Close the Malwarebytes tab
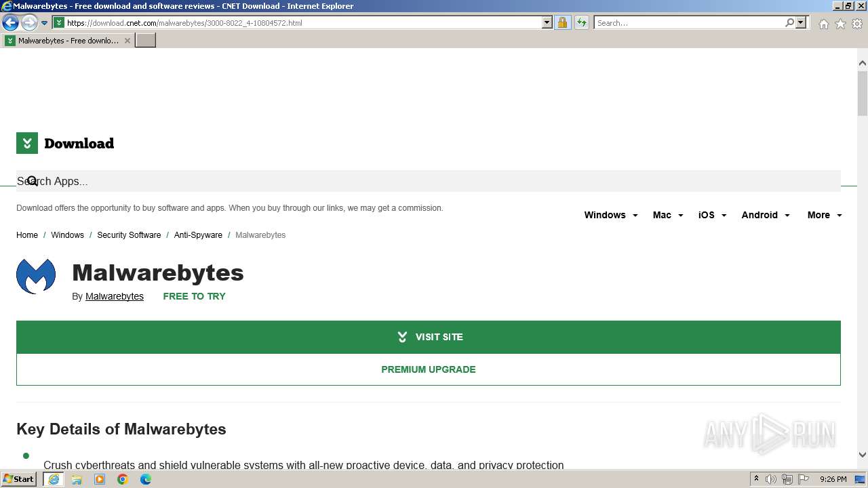Screen dimensions: 868x488 (127, 41)
